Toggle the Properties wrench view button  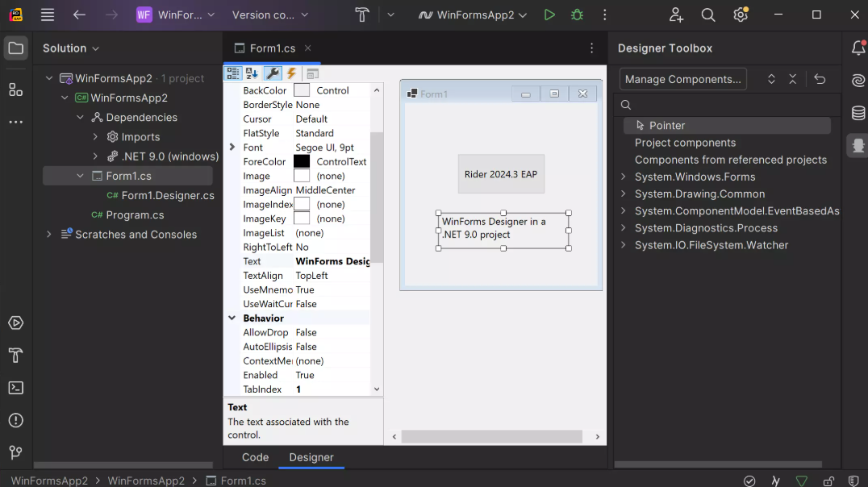pyautogui.click(x=273, y=73)
